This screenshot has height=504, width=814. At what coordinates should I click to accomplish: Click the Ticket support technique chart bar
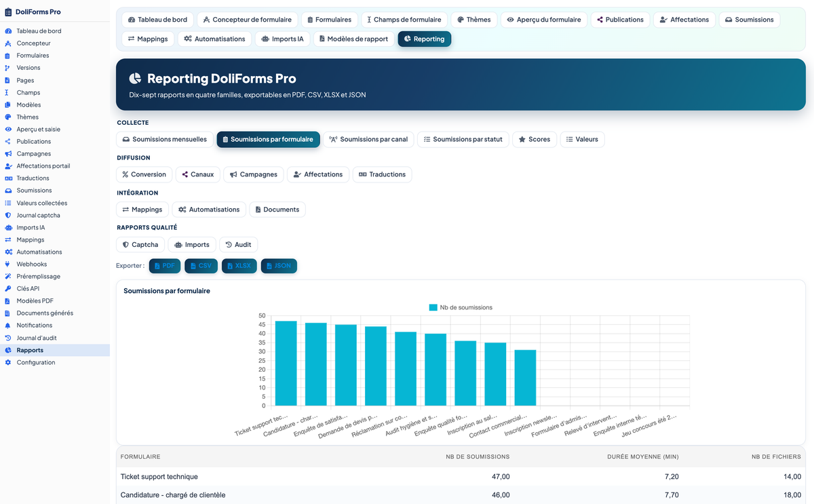tap(286, 363)
